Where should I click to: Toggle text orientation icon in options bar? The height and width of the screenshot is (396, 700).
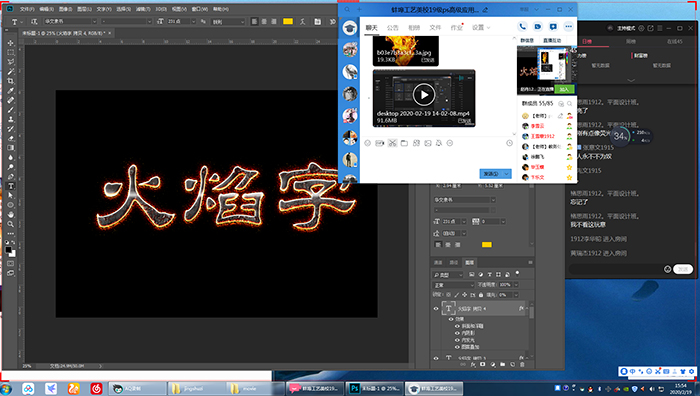click(x=34, y=21)
